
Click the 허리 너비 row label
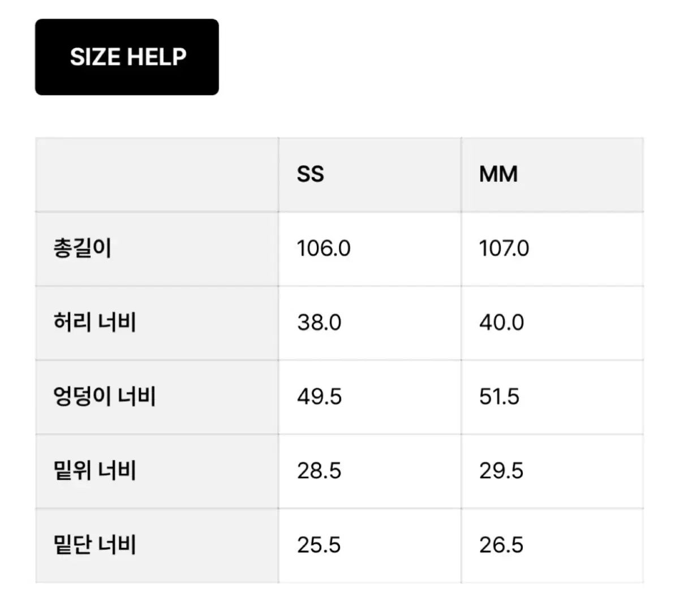tap(94, 322)
